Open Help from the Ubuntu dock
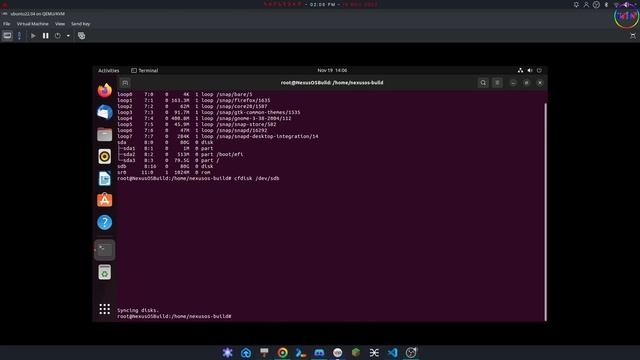Image resolution: width=640 pixels, height=360 pixels. tap(104, 222)
